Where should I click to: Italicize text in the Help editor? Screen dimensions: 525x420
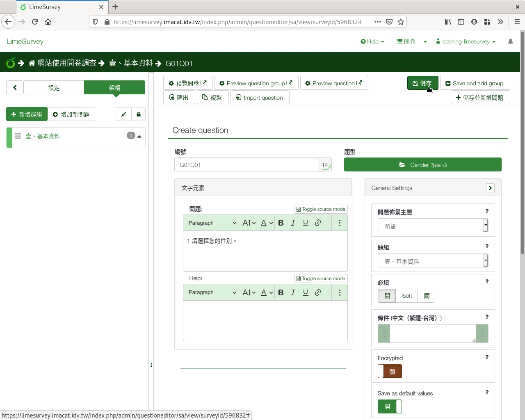[293, 292]
